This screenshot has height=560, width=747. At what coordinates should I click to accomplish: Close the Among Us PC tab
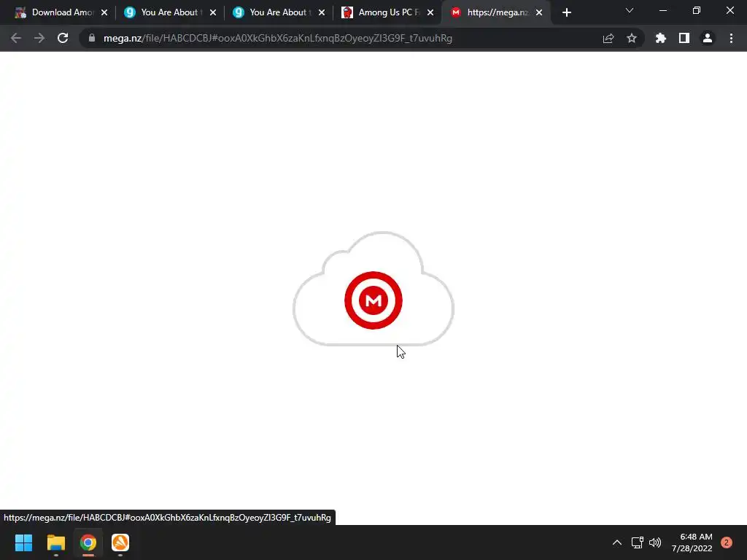tap(430, 12)
